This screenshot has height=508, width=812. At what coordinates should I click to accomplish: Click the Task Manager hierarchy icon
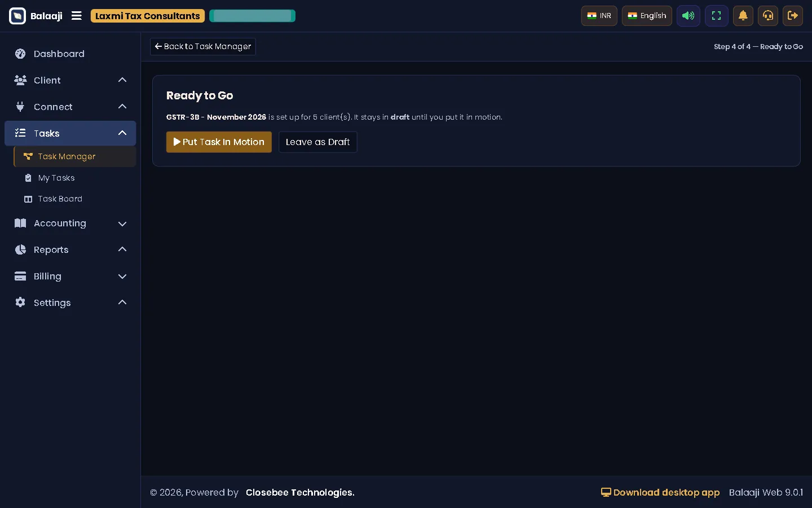point(28,156)
